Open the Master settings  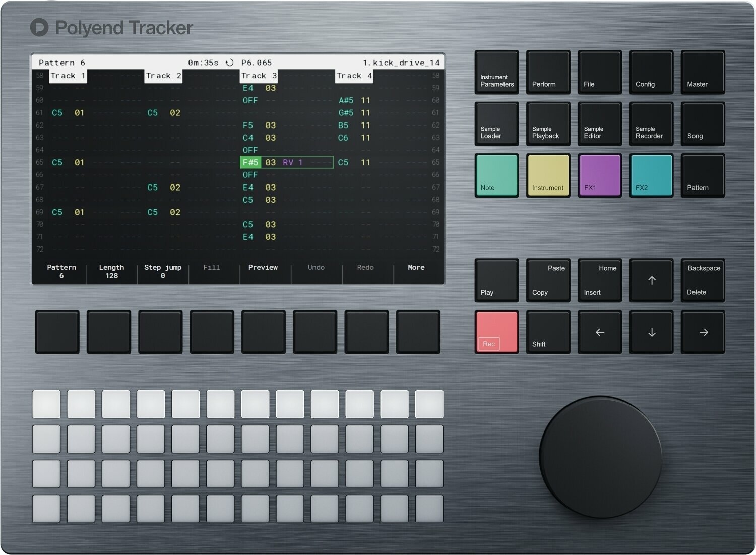click(702, 72)
